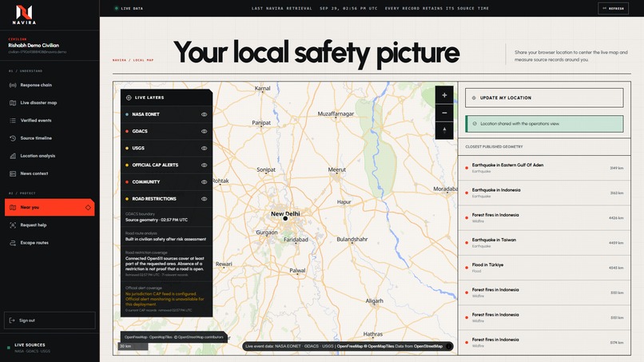644x362 pixels.
Task: Select Flood in Türkiye entry
Action: tap(544, 268)
